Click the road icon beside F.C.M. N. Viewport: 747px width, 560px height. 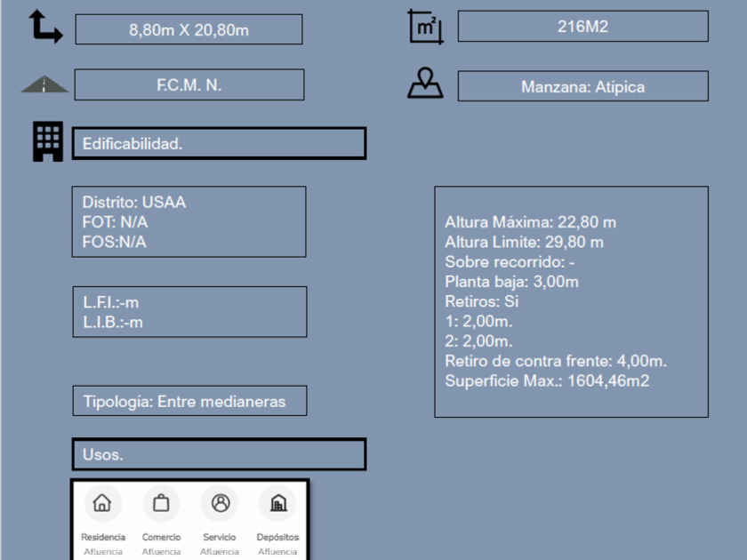pos(45,84)
